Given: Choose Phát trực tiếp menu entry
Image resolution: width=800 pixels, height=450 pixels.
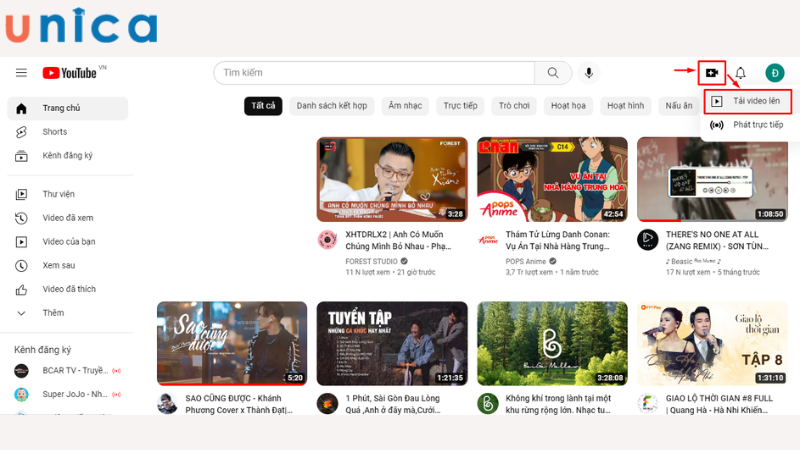Looking at the screenshot, I should tap(748, 125).
